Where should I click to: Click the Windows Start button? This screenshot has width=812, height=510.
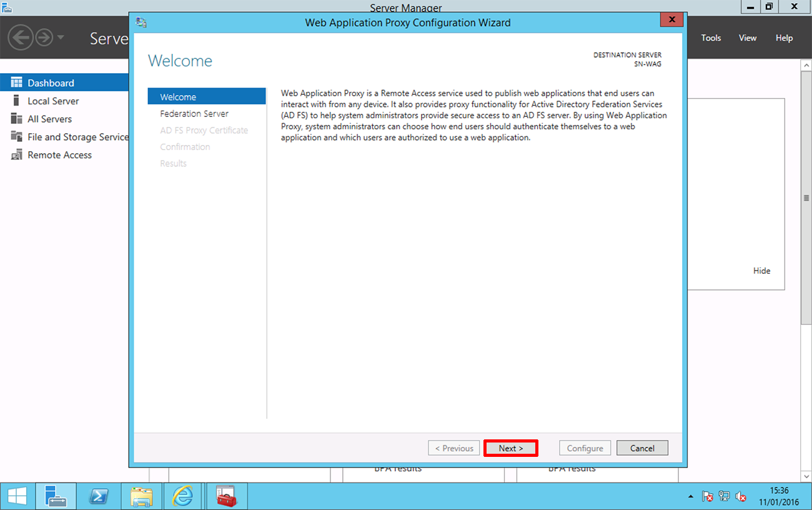point(17,496)
